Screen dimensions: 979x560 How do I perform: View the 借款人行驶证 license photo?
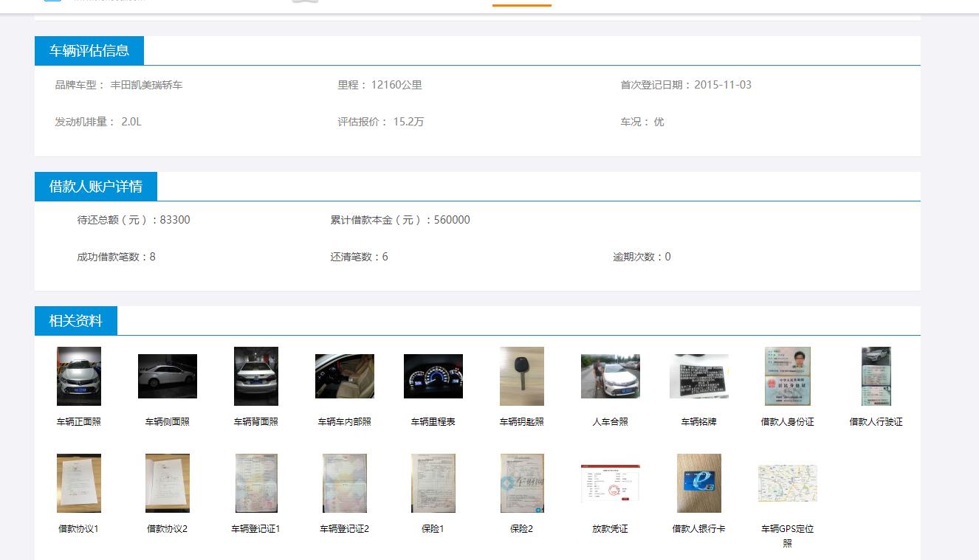[876, 376]
